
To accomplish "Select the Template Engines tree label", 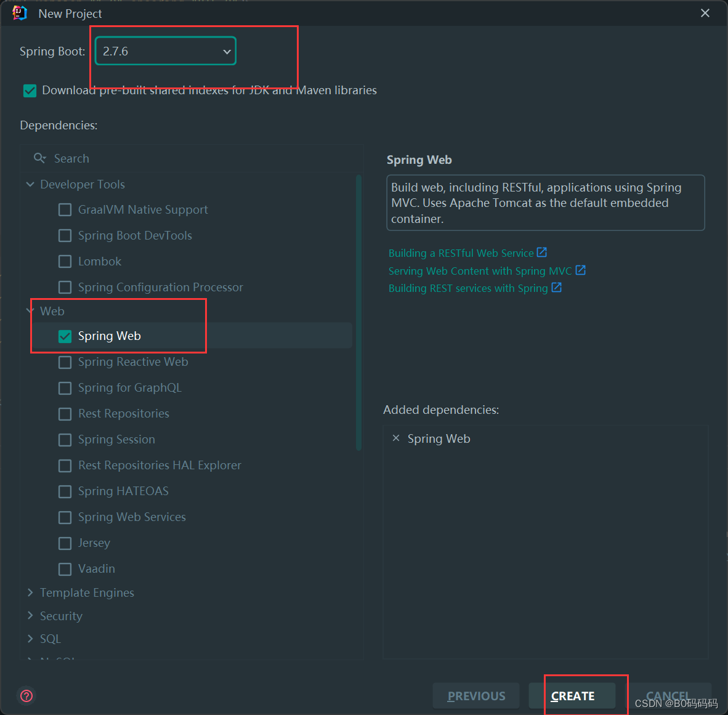I will tap(87, 592).
